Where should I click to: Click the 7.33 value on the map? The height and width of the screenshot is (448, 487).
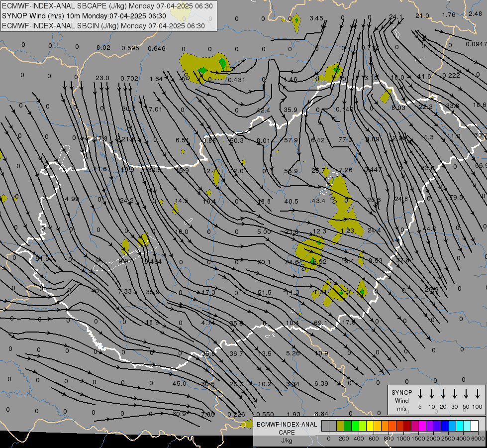125,291
